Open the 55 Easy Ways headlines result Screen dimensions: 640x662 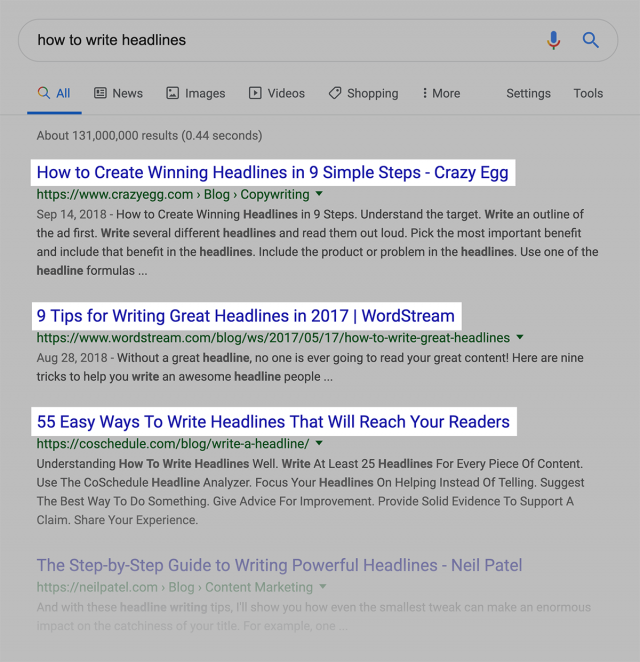[273, 422]
